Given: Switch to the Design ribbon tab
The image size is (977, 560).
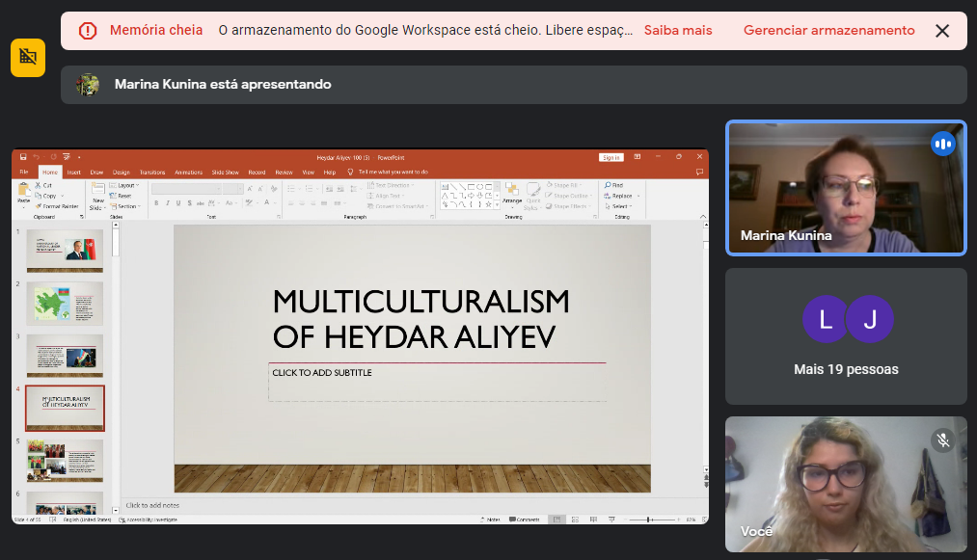Looking at the screenshot, I should pyautogui.click(x=121, y=172).
